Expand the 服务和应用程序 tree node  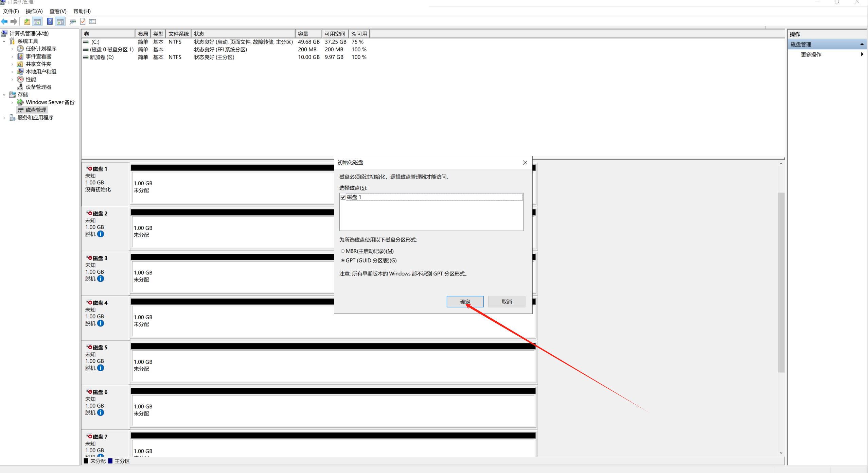coord(4,118)
